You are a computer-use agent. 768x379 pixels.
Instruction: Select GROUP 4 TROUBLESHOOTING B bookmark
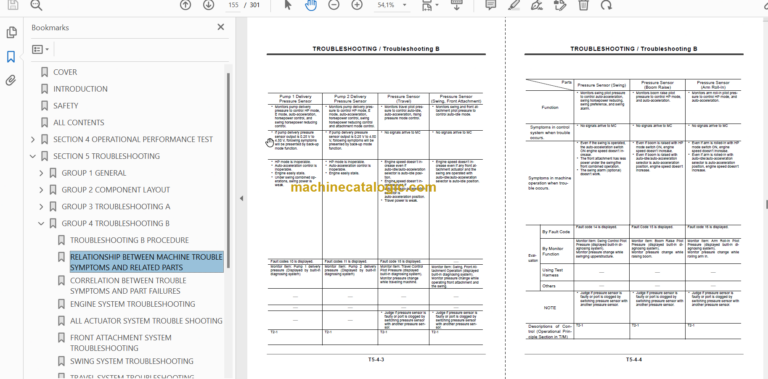[116, 223]
